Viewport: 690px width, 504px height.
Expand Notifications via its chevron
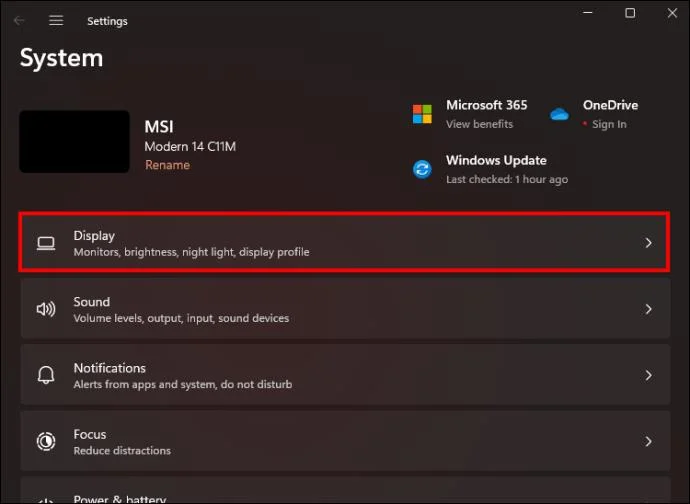pyautogui.click(x=648, y=375)
